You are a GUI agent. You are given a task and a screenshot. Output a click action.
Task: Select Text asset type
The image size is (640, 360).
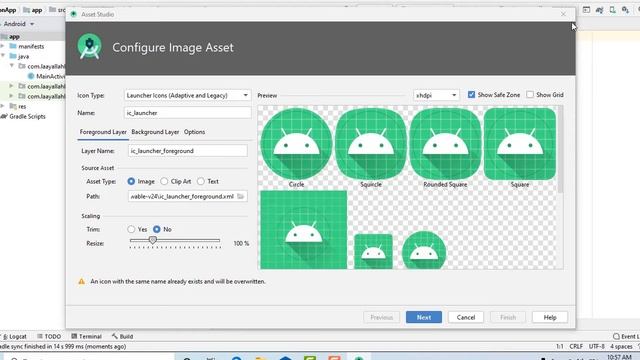pyautogui.click(x=201, y=181)
